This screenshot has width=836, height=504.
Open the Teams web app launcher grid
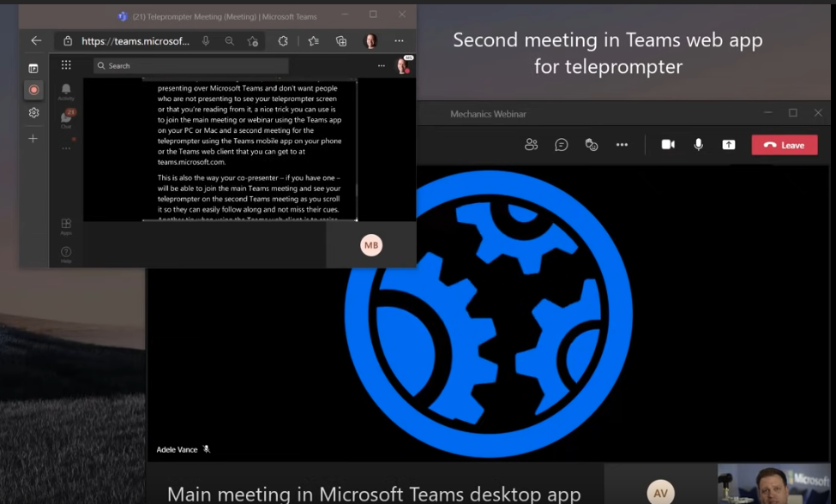coord(66,65)
